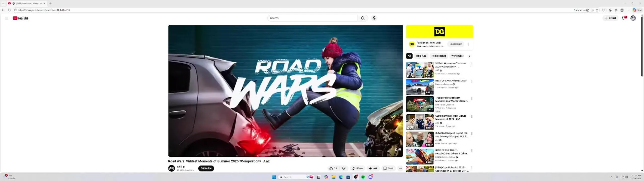Open browser profile avatar
This screenshot has height=181, width=644.
pos(622,10)
